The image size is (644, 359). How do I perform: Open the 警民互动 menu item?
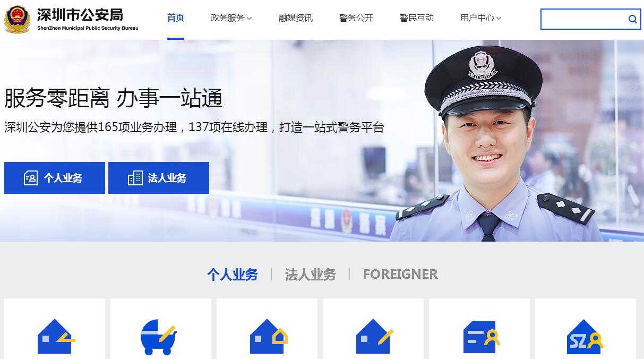click(417, 18)
